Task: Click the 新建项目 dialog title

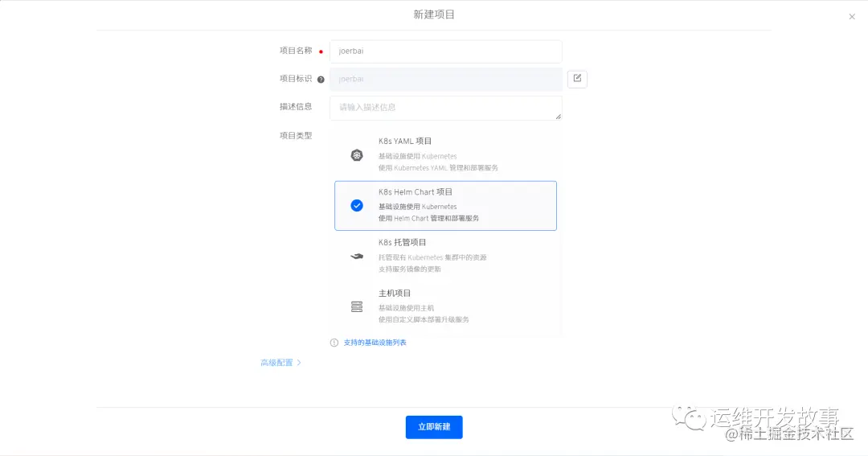Action: [434, 14]
